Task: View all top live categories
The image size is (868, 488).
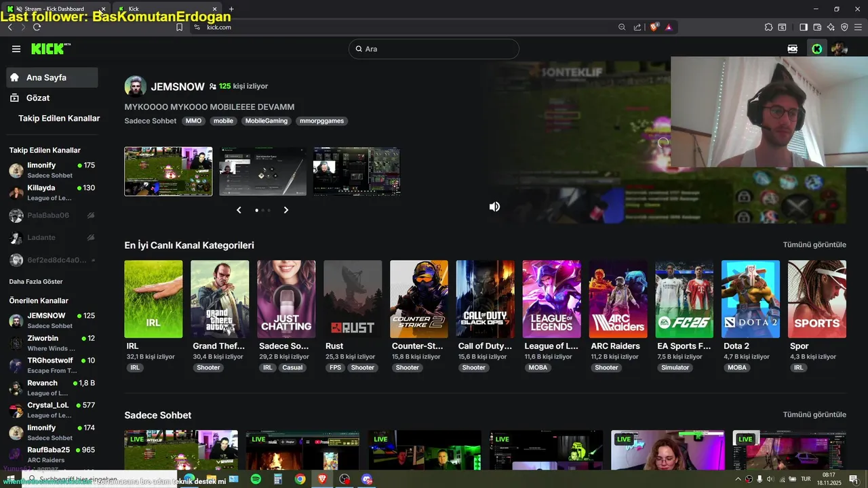Action: (814, 245)
